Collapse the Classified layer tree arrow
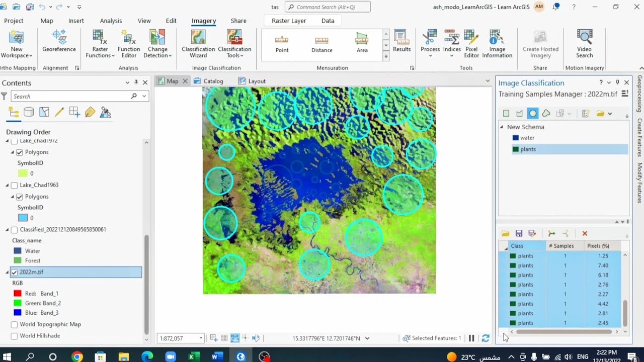 7,230
